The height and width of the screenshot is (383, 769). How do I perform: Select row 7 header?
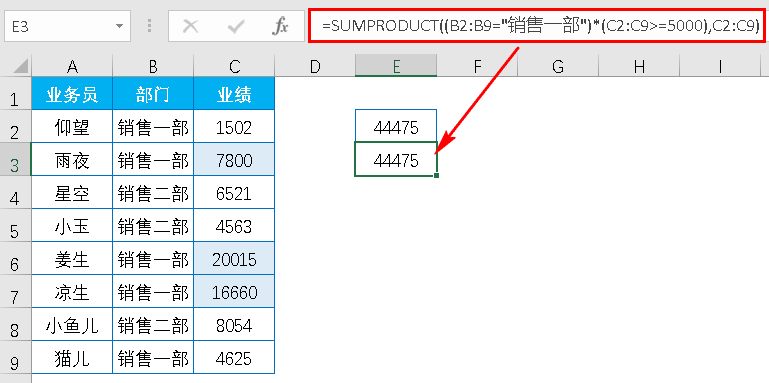[15, 291]
